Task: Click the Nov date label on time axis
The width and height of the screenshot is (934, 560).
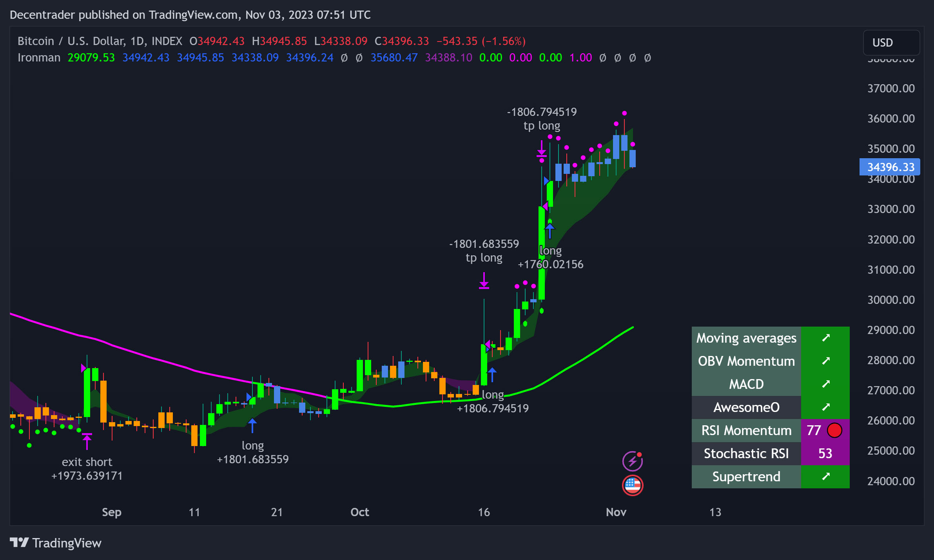Action: (x=616, y=512)
